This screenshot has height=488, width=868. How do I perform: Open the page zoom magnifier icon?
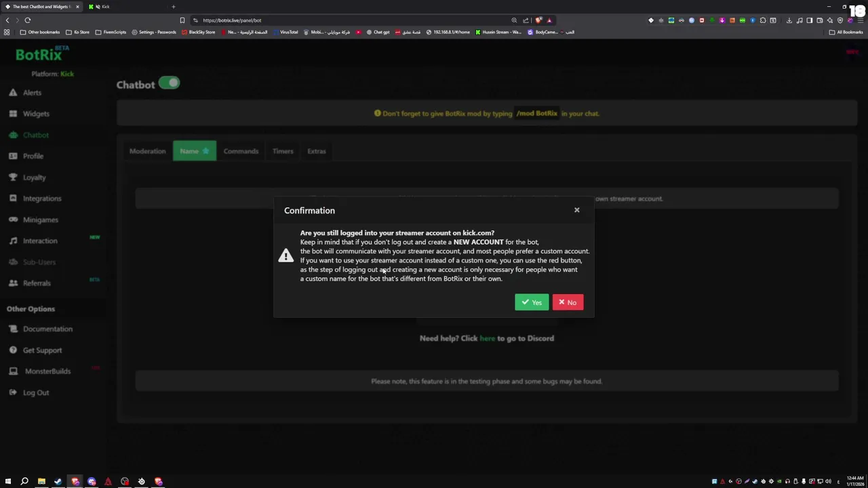[x=514, y=20]
